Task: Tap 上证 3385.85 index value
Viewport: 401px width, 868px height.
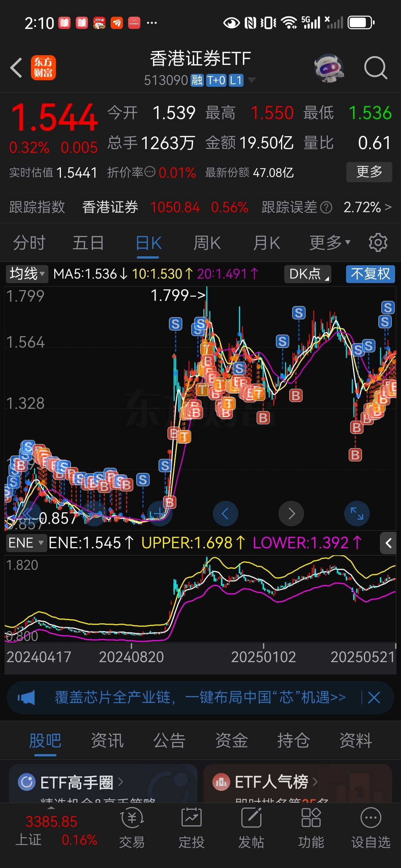Action: point(51,822)
